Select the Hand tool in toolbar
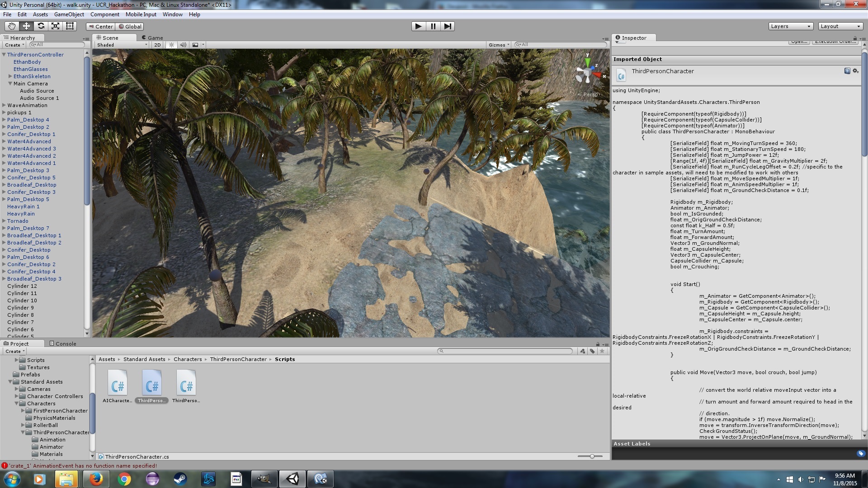868x488 pixels. click(12, 26)
